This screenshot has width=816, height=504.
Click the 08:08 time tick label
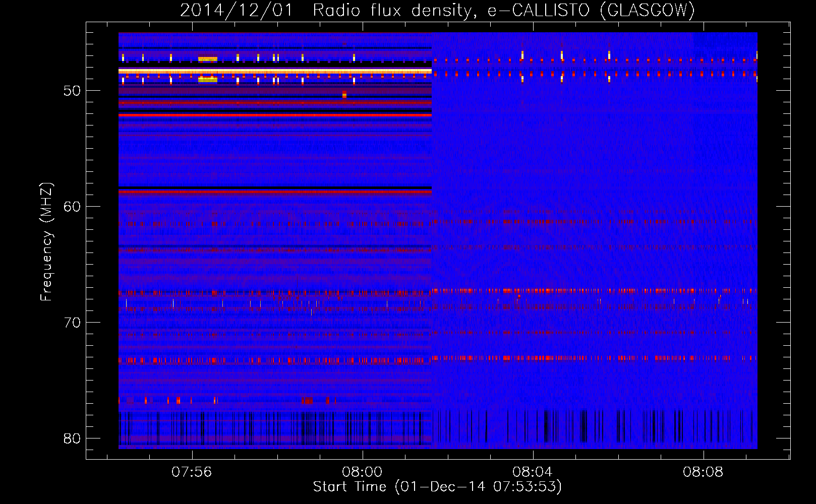pos(703,472)
